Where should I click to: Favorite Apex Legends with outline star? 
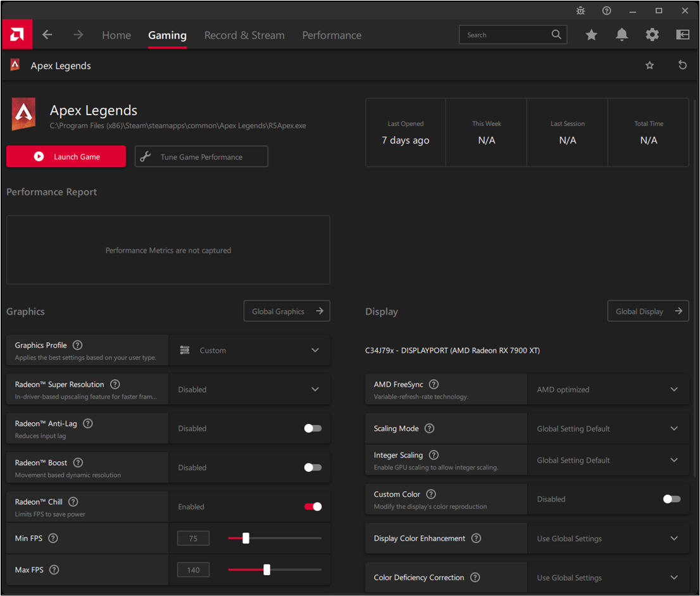(x=649, y=66)
